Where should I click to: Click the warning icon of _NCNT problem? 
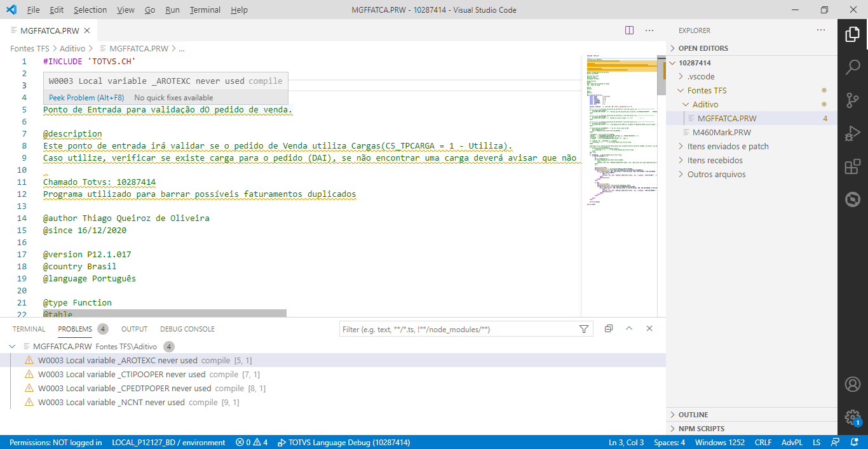tap(29, 402)
